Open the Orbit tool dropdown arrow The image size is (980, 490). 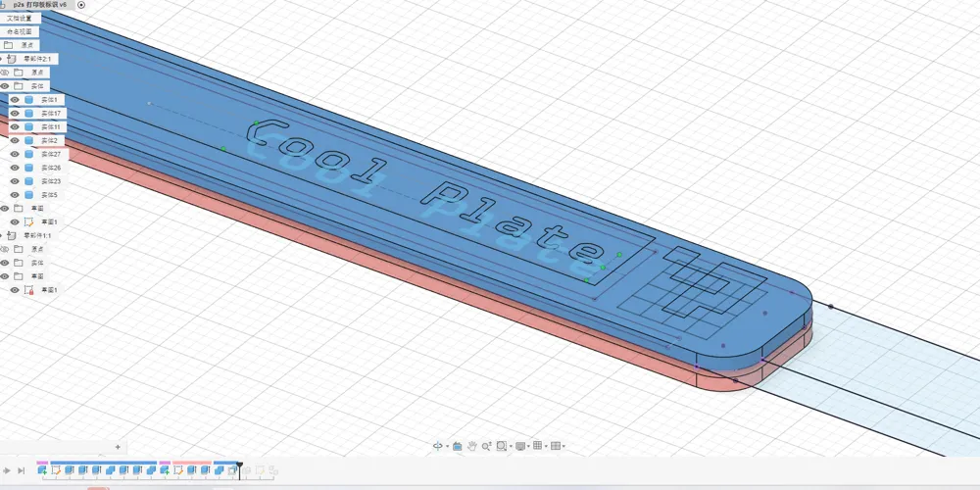point(447,446)
